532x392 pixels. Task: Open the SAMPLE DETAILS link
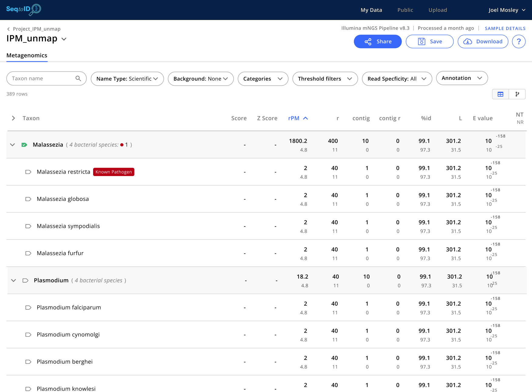coord(505,28)
